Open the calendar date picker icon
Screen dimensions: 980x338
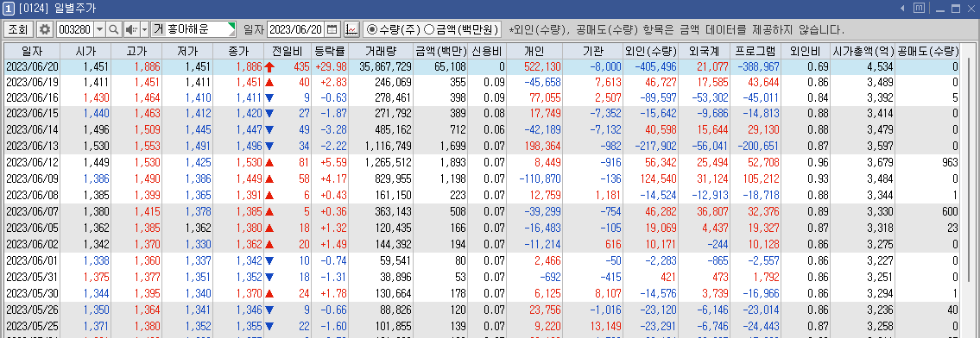click(332, 29)
